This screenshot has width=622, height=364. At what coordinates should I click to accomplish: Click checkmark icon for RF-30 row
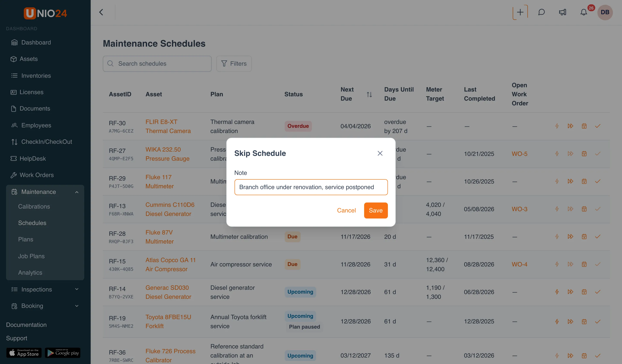click(598, 126)
